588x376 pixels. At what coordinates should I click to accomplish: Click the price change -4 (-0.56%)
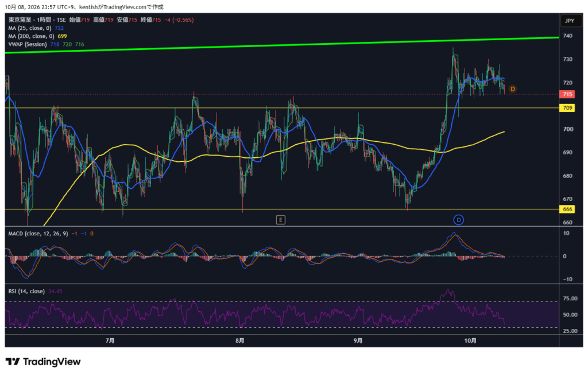click(179, 20)
